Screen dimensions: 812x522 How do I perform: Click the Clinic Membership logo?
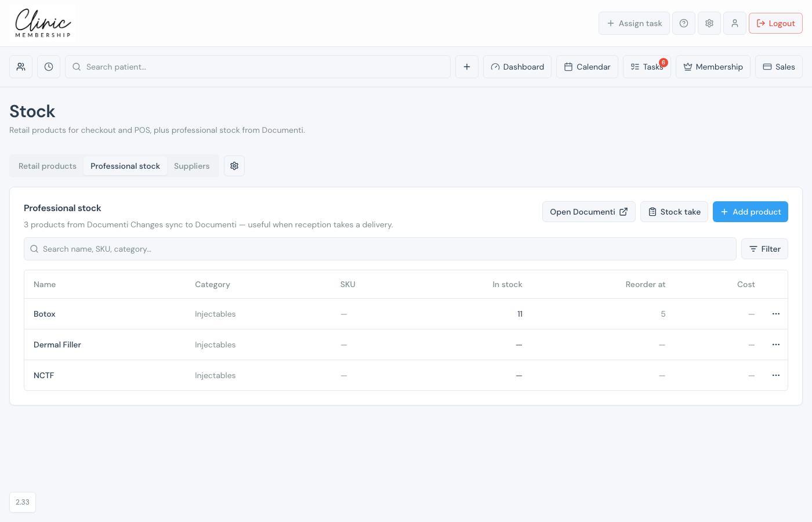(43, 23)
